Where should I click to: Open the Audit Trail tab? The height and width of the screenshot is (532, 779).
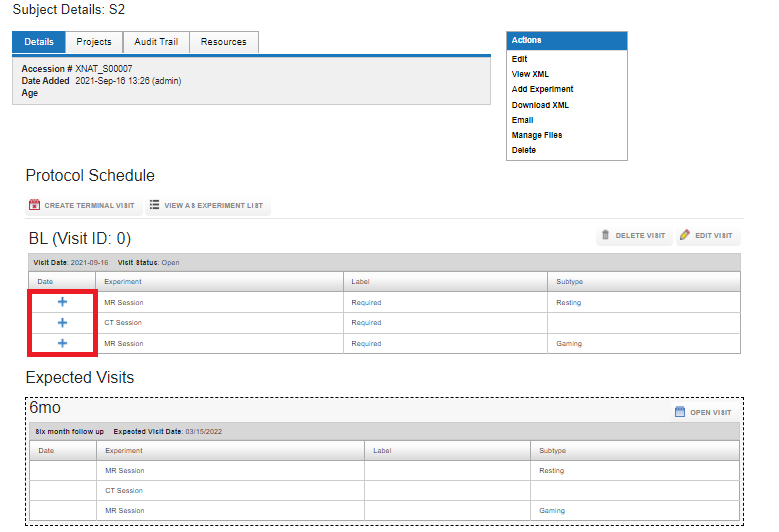(155, 42)
